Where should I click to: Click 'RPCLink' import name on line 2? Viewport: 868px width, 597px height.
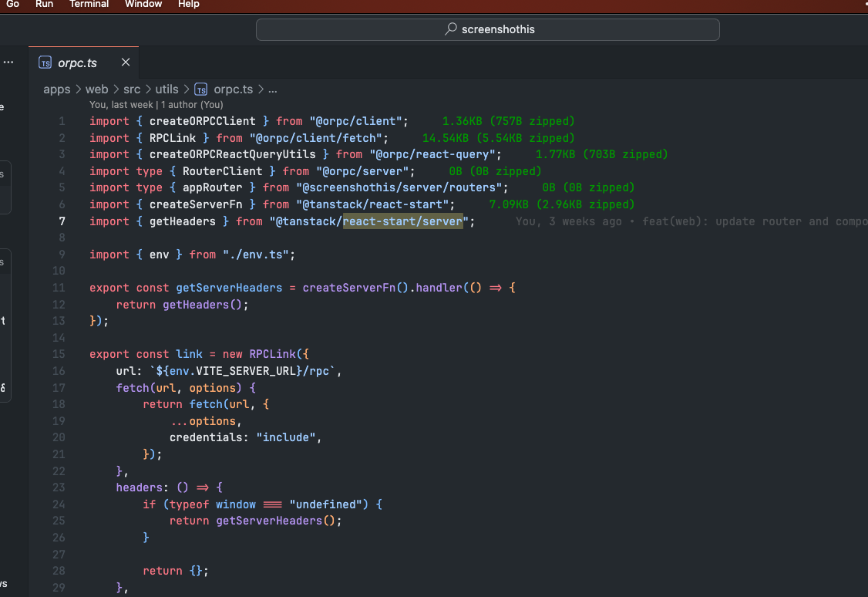173,138
